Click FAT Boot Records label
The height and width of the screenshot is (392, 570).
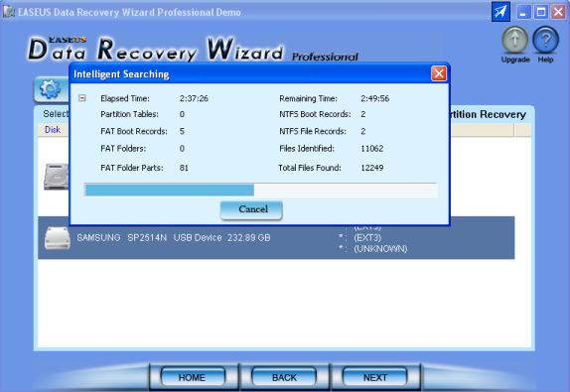click(x=134, y=132)
